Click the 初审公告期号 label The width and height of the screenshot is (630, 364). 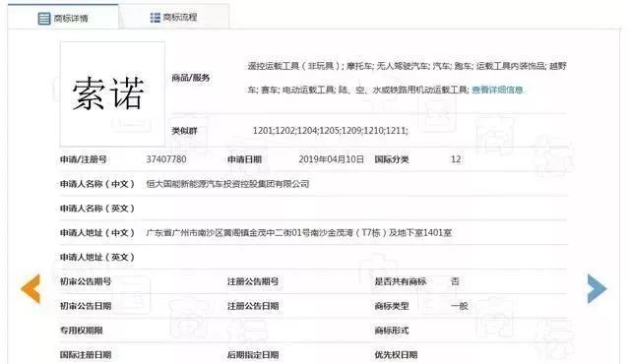point(86,281)
